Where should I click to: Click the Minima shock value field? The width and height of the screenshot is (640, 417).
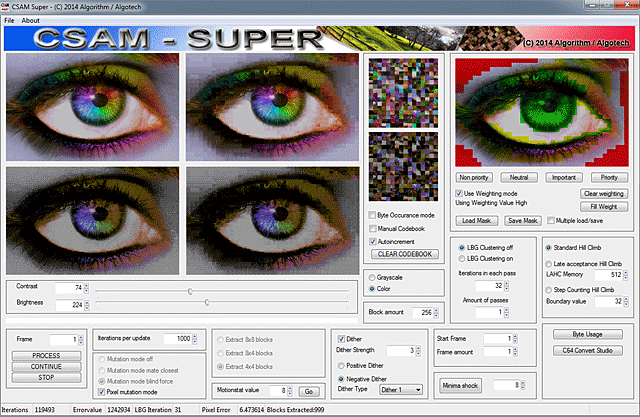[x=507, y=385]
